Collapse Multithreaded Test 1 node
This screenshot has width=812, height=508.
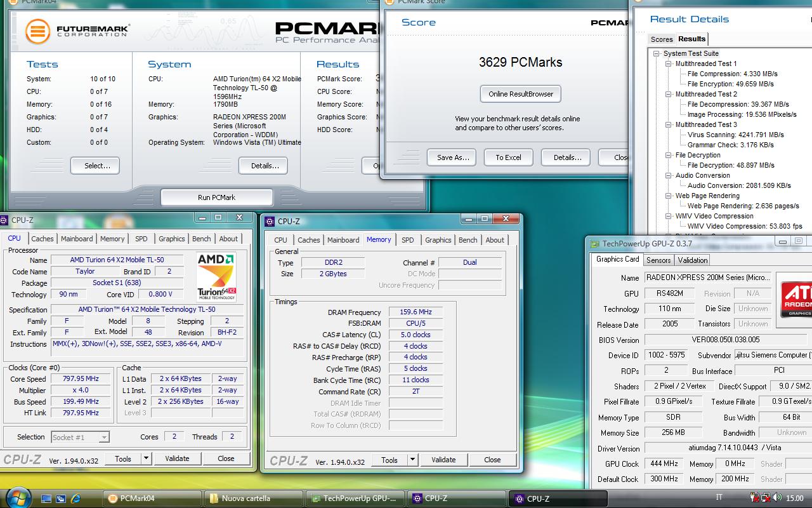(669, 64)
